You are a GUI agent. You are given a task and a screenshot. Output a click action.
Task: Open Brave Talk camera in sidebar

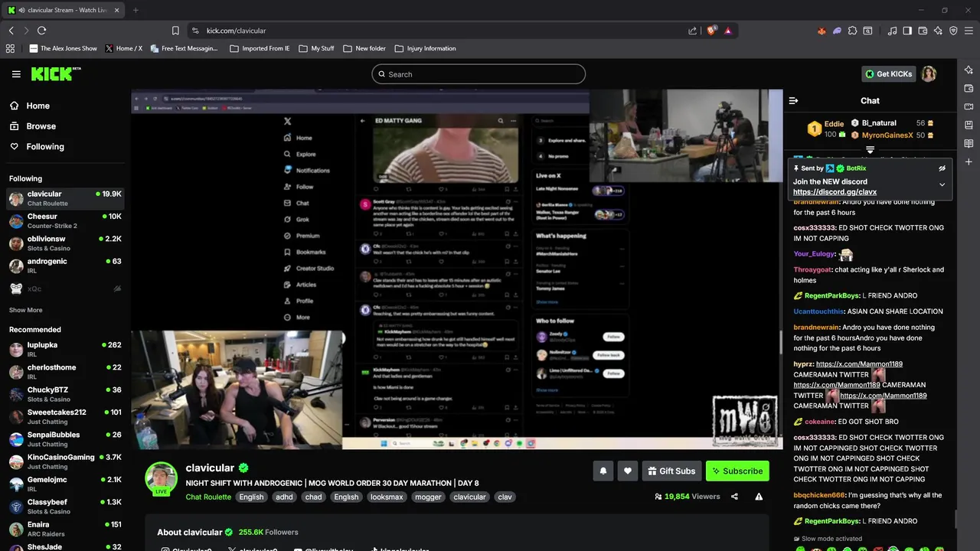(x=969, y=106)
